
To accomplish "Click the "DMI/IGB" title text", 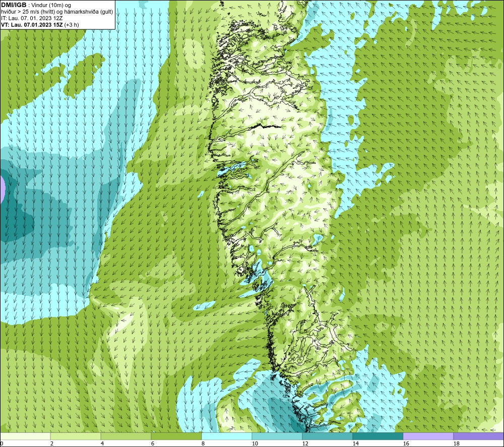I will point(14,5).
